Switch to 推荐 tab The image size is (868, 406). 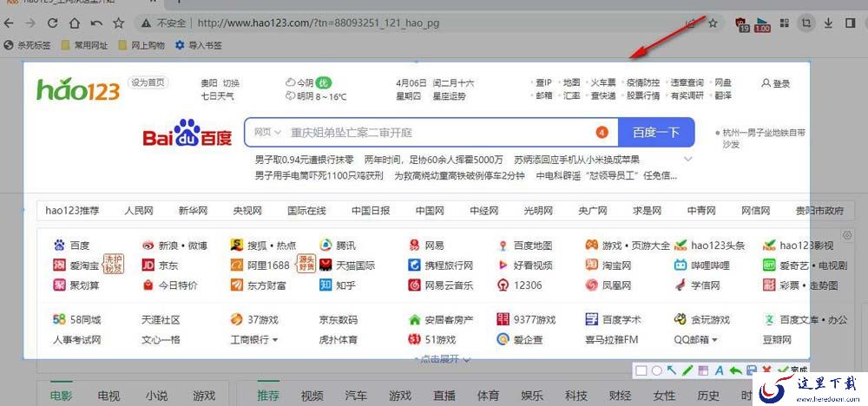click(x=268, y=396)
